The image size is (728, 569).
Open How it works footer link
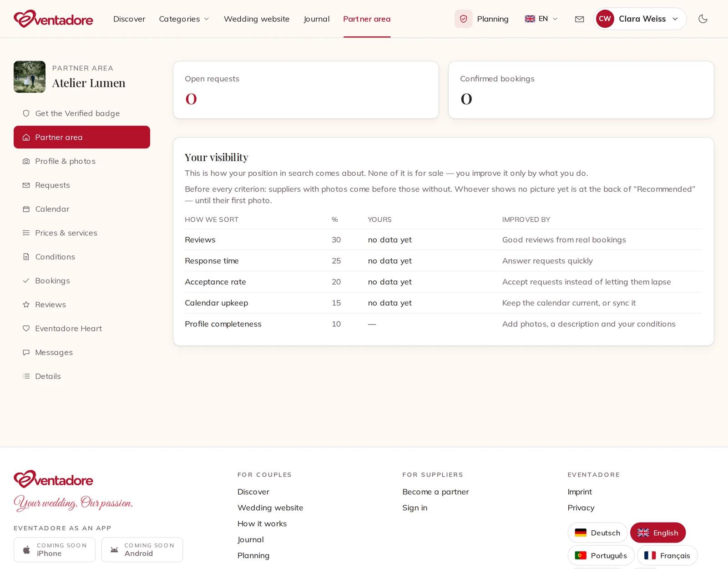click(x=262, y=523)
